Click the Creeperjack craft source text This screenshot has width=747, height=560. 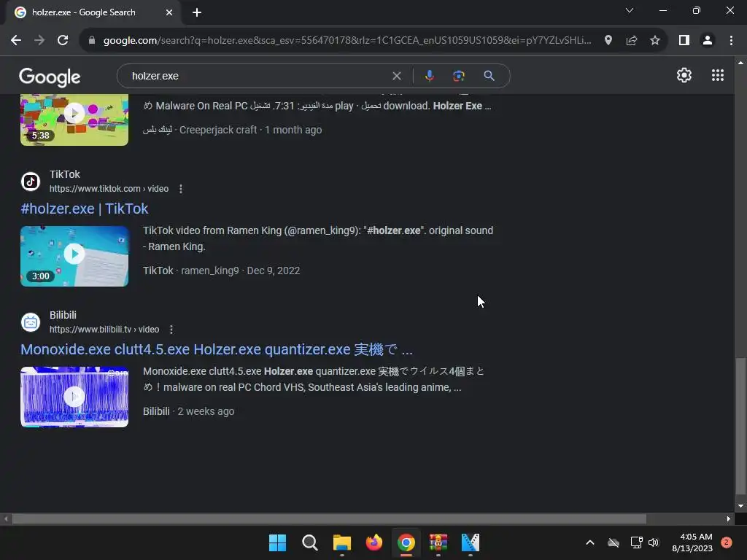[218, 130]
